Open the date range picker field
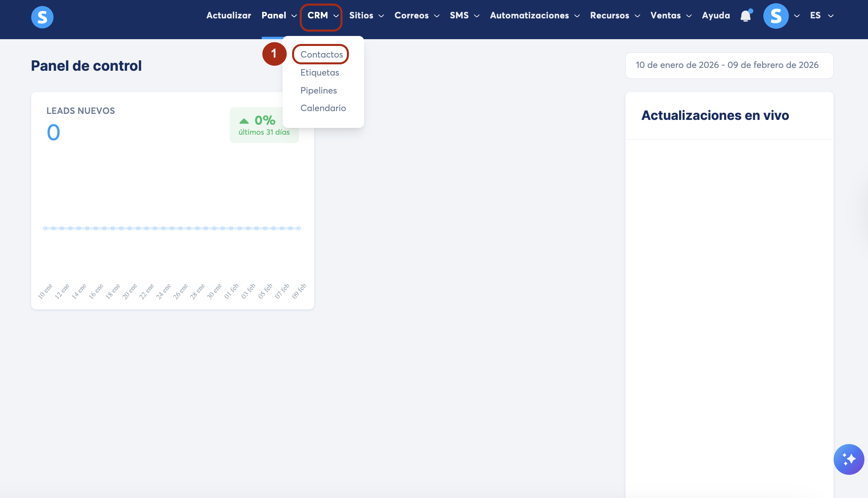Image resolution: width=868 pixels, height=498 pixels. pos(729,65)
